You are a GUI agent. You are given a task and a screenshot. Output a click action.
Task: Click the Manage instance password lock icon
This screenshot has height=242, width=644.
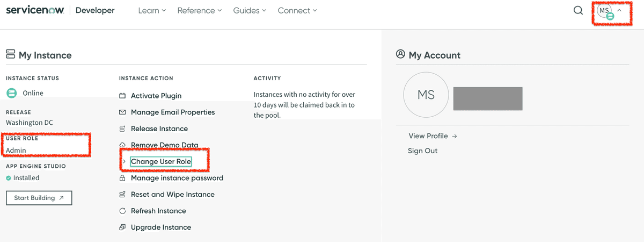tap(122, 178)
